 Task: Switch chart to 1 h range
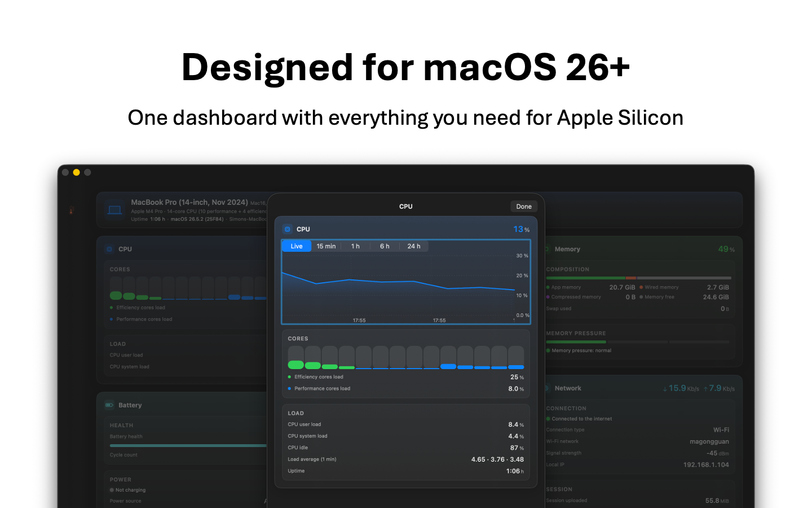click(x=355, y=246)
